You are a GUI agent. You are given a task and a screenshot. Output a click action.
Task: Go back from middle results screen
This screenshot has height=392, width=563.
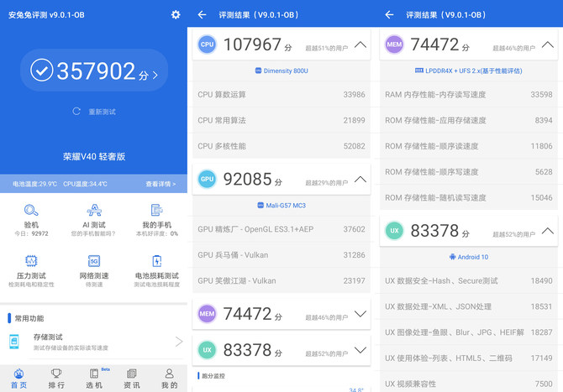[x=203, y=15]
